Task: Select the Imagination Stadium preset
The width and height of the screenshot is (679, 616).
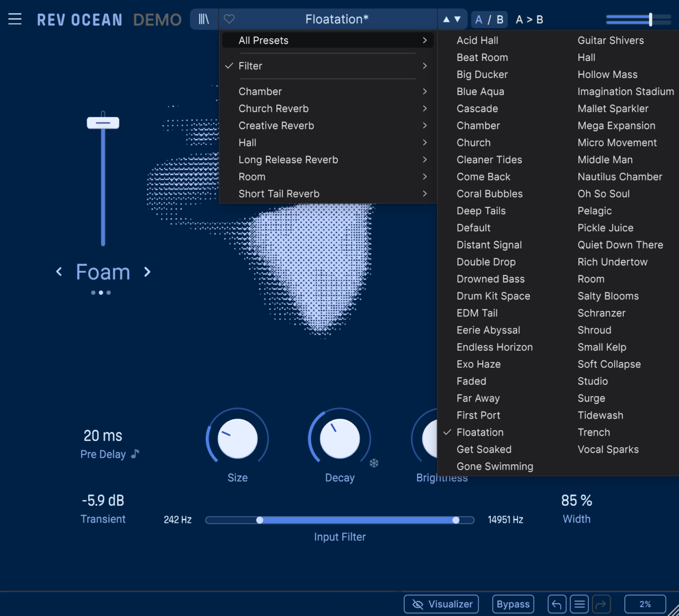Action: click(x=626, y=91)
